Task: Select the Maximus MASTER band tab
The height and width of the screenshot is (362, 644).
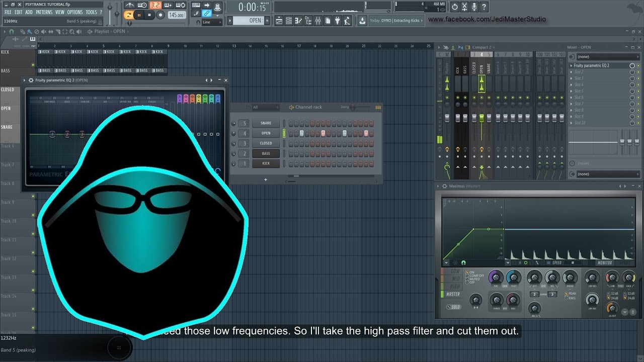Action: [453, 294]
